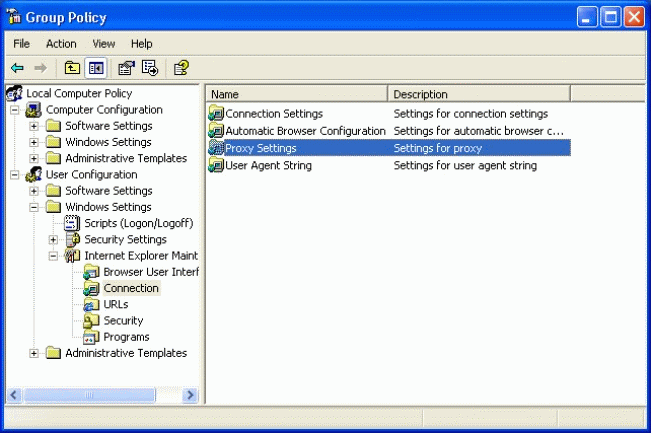This screenshot has height=433, width=651.
Task: Select the Browser User Interface tree label
Action: tap(151, 272)
